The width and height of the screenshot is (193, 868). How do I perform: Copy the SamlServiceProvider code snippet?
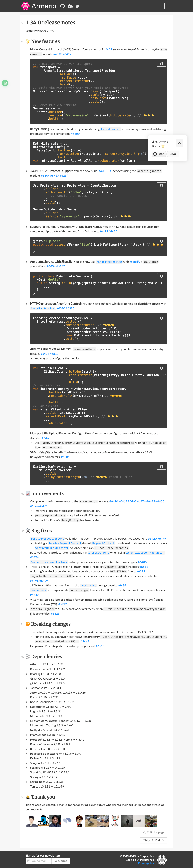(x=161, y=467)
